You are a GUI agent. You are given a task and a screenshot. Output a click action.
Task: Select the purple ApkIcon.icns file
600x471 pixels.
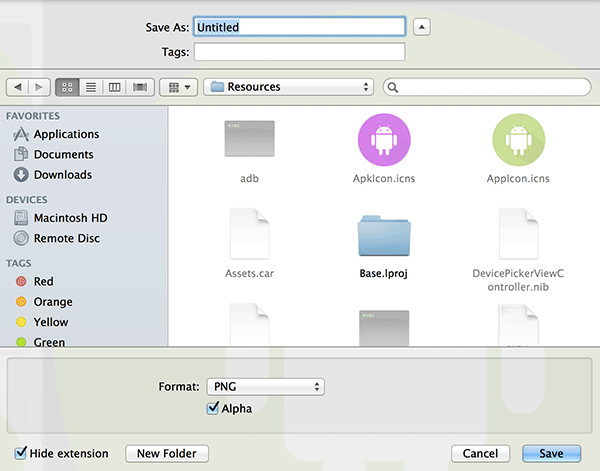tap(384, 140)
